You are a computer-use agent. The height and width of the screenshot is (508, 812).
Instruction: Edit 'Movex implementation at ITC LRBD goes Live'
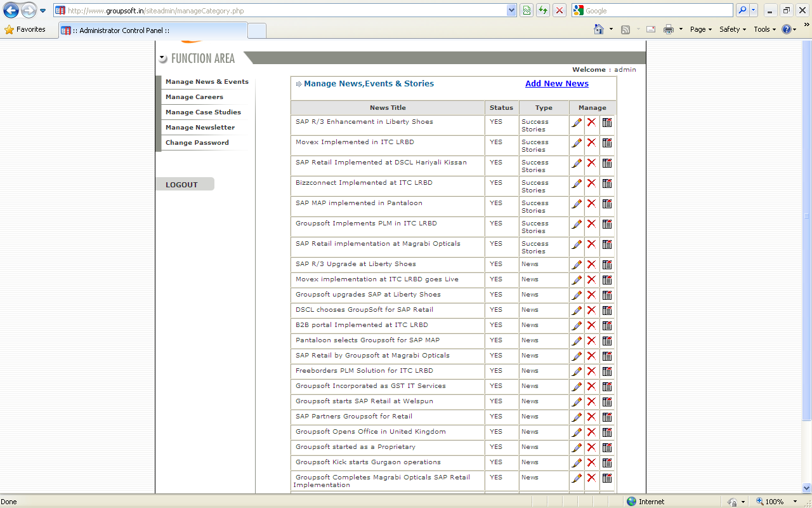(577, 280)
